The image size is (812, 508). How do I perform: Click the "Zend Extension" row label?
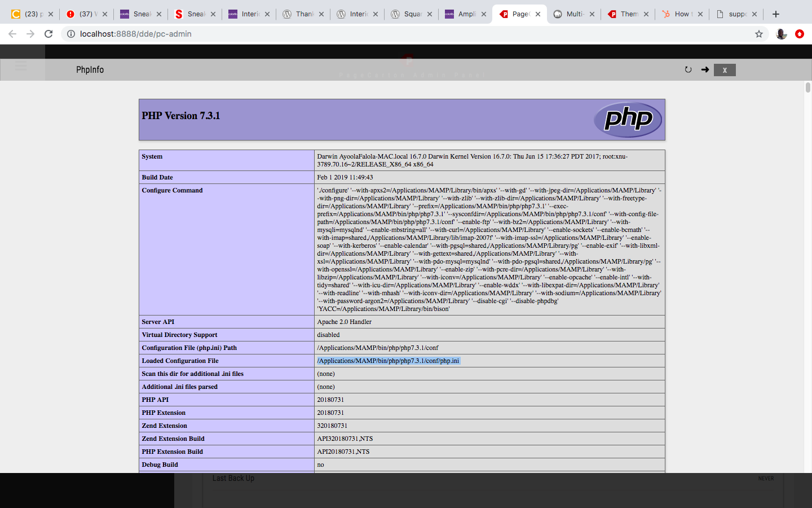coord(164,426)
